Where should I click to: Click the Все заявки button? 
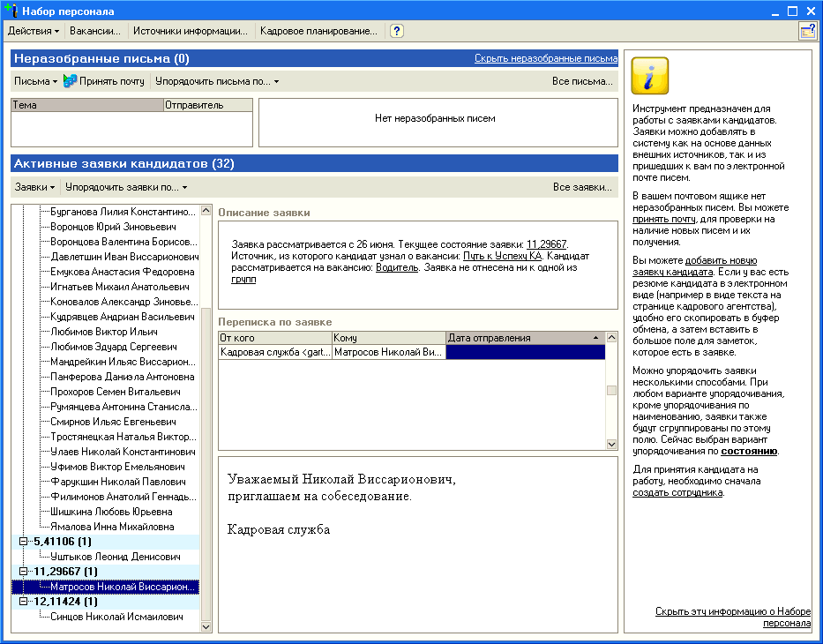(582, 187)
